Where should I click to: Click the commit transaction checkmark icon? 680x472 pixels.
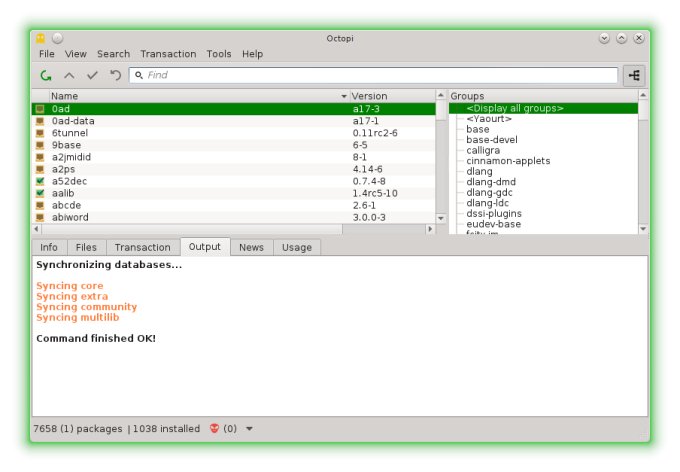(x=92, y=75)
